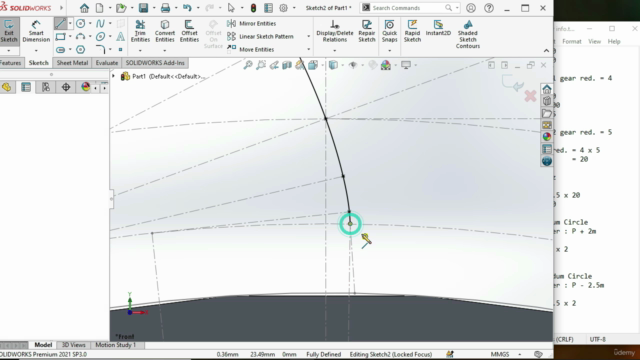Open the FeatureManager design tree tab

(x=6, y=87)
